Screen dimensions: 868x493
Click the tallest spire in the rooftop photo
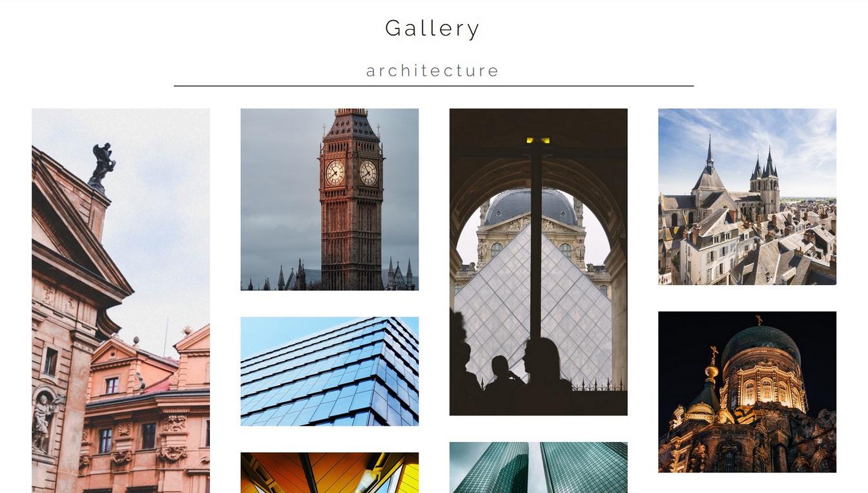tap(709, 154)
